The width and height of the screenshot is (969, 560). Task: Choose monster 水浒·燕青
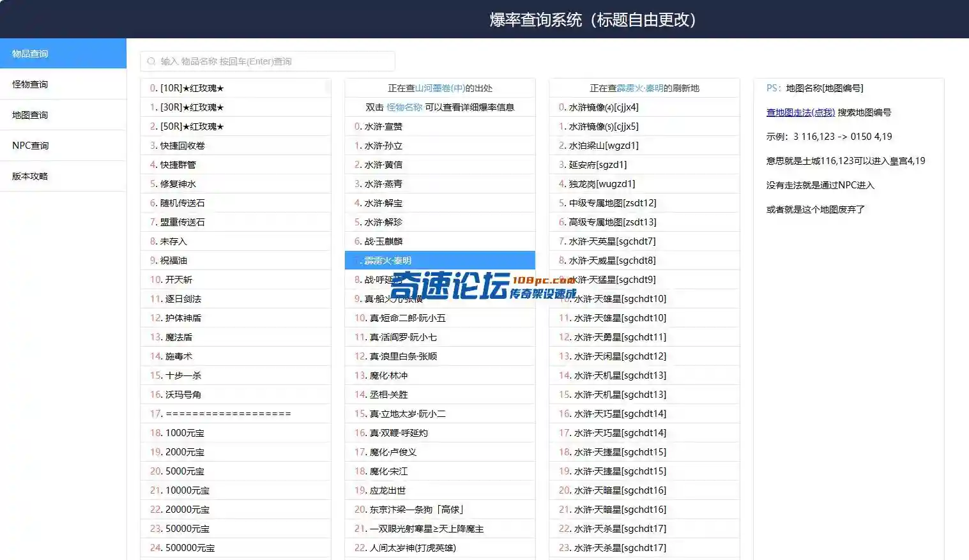440,184
